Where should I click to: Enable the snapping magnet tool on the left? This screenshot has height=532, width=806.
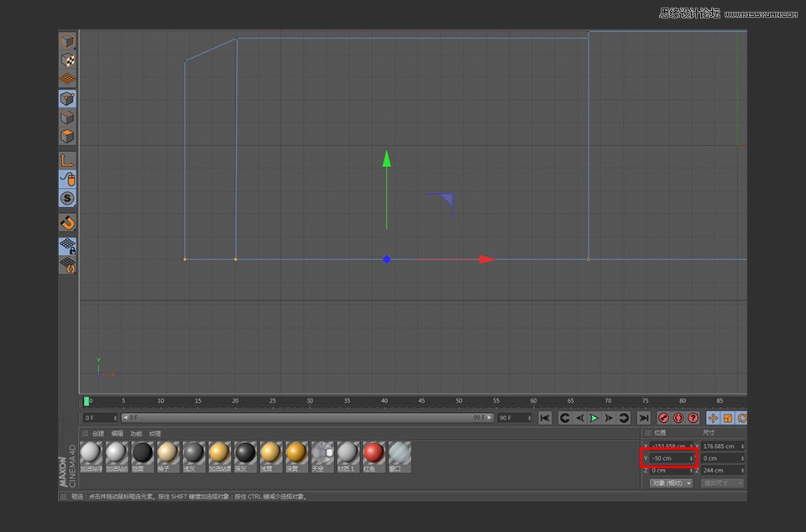(x=67, y=222)
